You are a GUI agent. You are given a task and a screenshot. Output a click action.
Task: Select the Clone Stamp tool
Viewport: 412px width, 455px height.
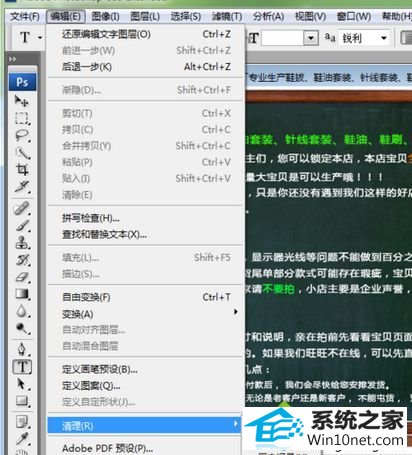click(x=22, y=243)
